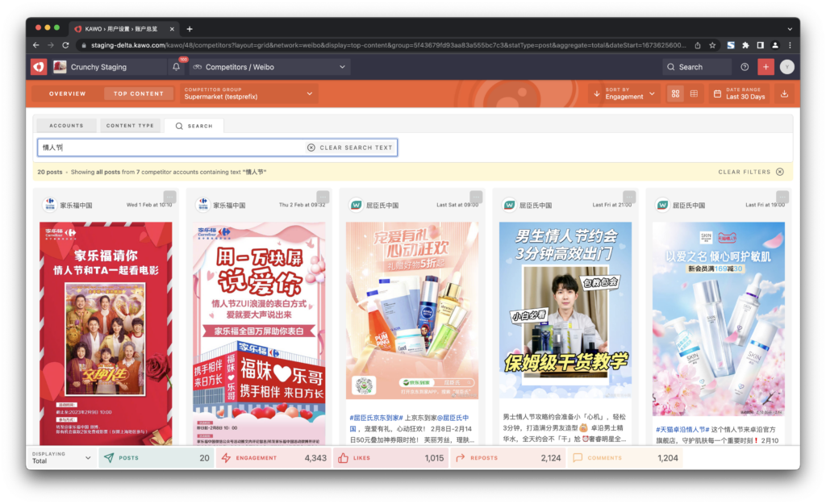The image size is (826, 504).
Task: Bookmark the page with star icon
Action: pos(712,45)
